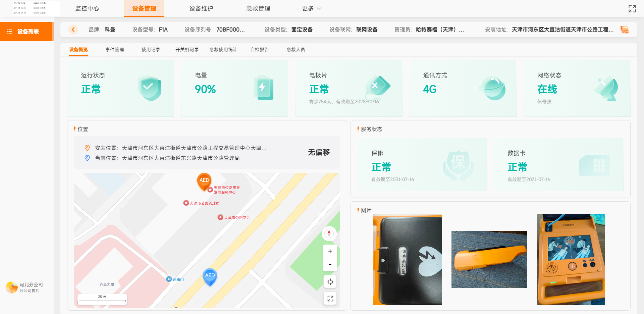644x314 pixels.
Task: Click the map compass button
Action: pyautogui.click(x=329, y=233)
